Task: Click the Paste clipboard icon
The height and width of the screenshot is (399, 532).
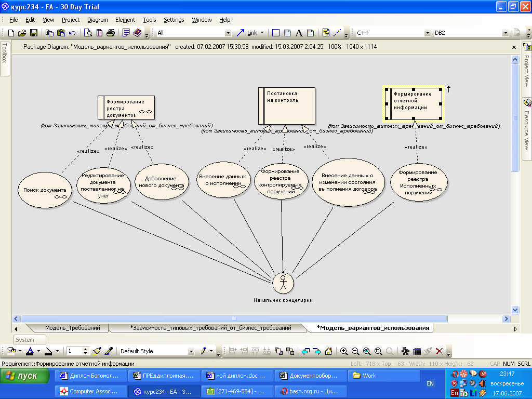Action: pyautogui.click(x=61, y=33)
